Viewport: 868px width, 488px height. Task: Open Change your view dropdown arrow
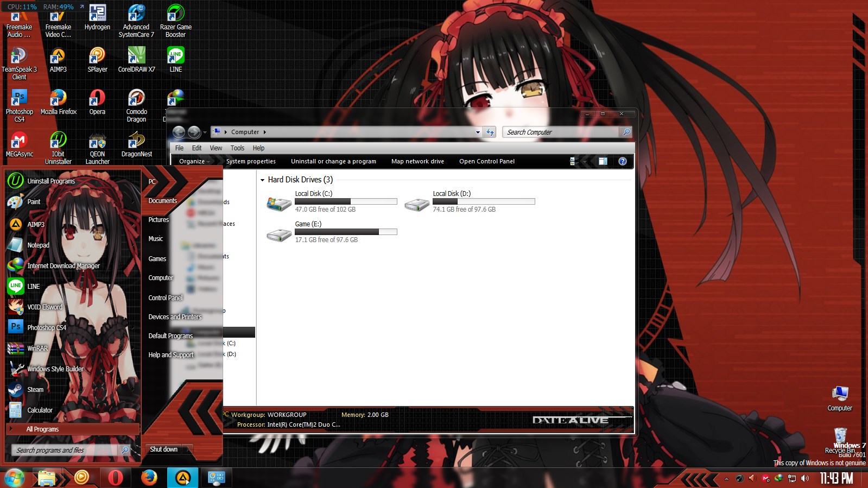pos(585,161)
